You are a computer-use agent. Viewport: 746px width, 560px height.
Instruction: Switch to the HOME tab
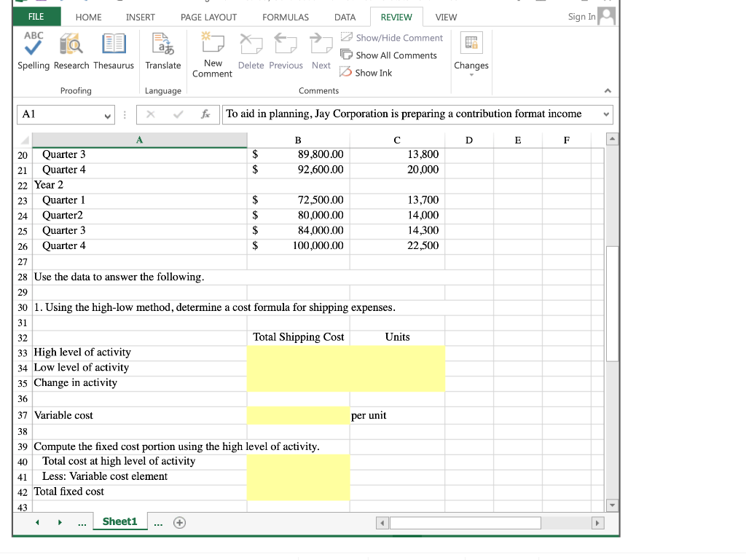88,17
